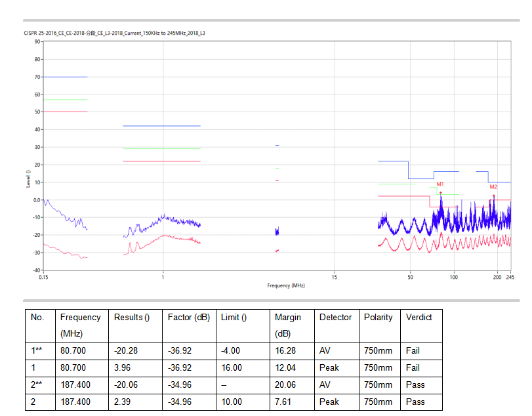532x416 pixels.
Task: Click the '0.15' tick on the frequency axis
Action: click(43, 277)
